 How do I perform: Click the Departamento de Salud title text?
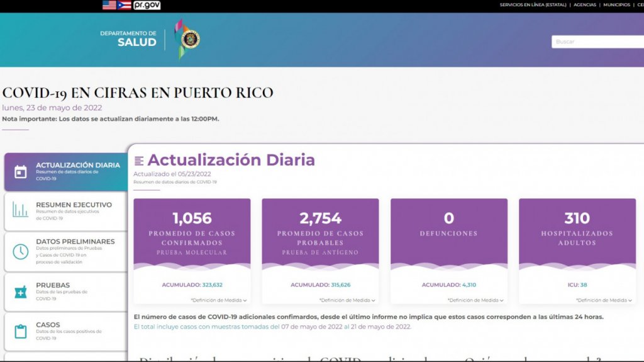pyautogui.click(x=128, y=38)
